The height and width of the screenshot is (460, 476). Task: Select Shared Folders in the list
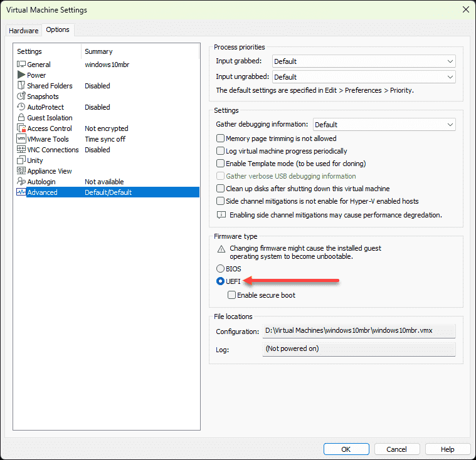(x=108, y=86)
